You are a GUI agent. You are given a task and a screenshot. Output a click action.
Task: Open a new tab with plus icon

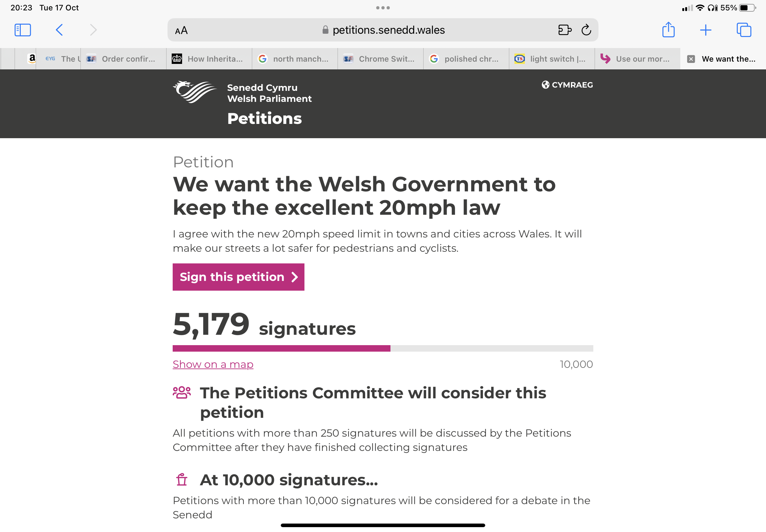706,30
